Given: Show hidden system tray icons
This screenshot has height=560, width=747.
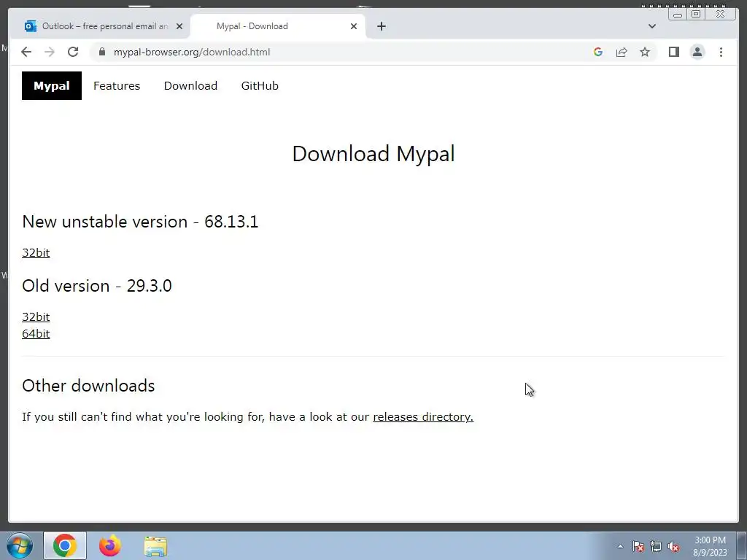Looking at the screenshot, I should [x=620, y=546].
